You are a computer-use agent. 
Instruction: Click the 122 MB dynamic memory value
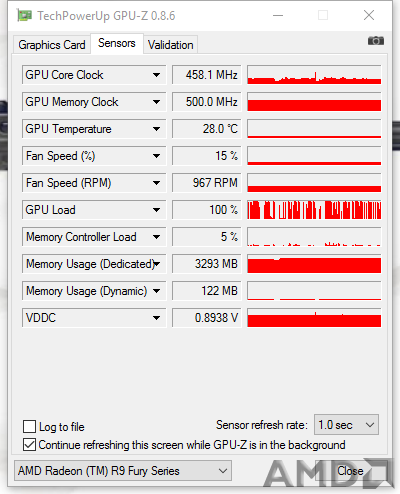(x=207, y=291)
